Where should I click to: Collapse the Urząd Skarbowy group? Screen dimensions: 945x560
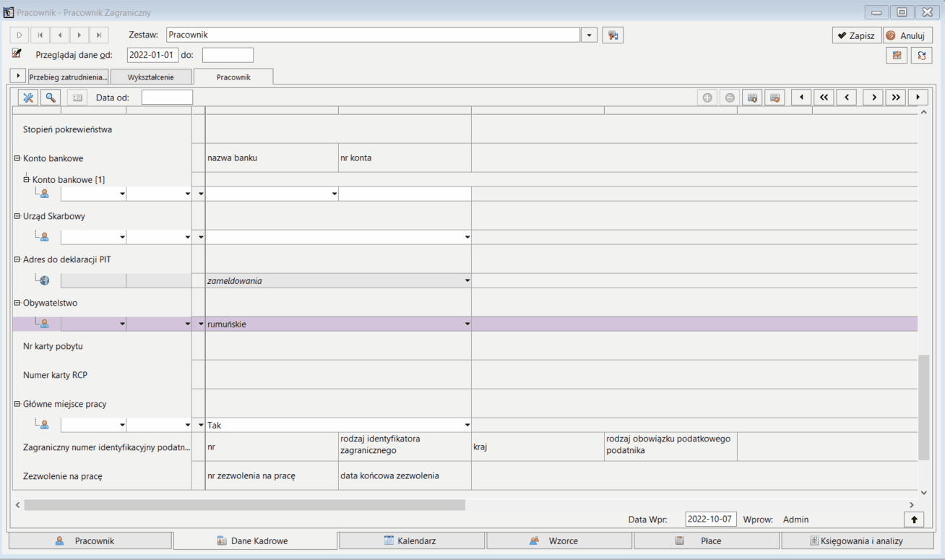(17, 215)
